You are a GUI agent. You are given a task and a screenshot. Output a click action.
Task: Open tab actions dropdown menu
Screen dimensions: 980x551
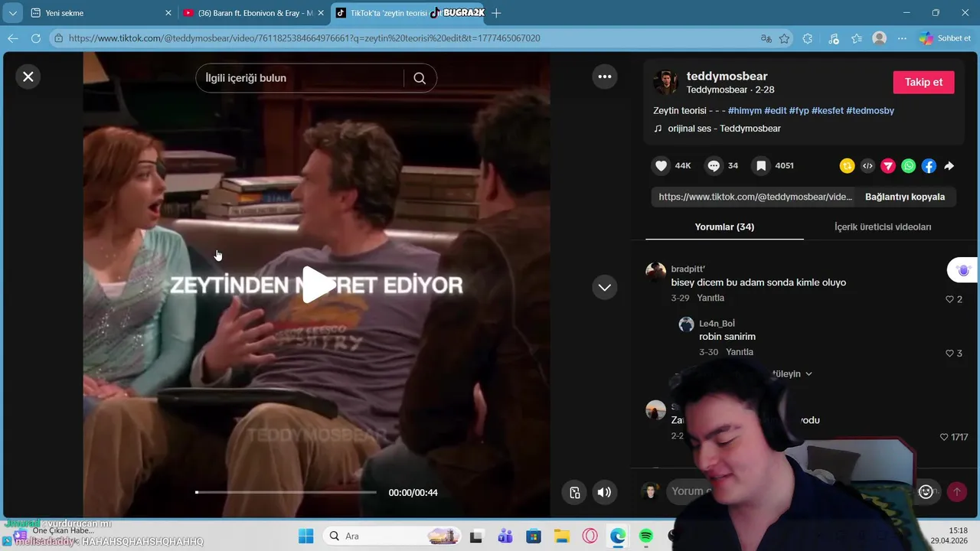click(12, 13)
